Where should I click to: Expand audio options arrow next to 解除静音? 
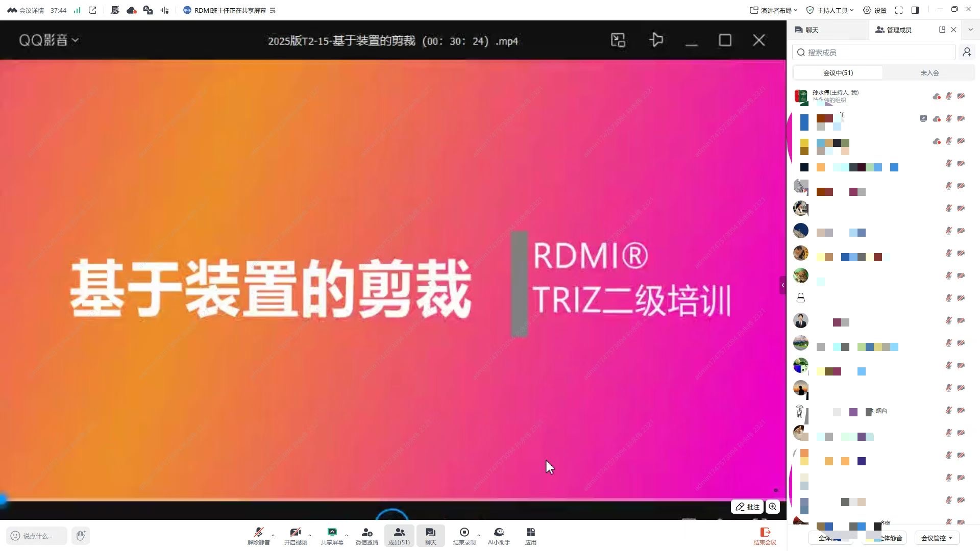(x=273, y=535)
